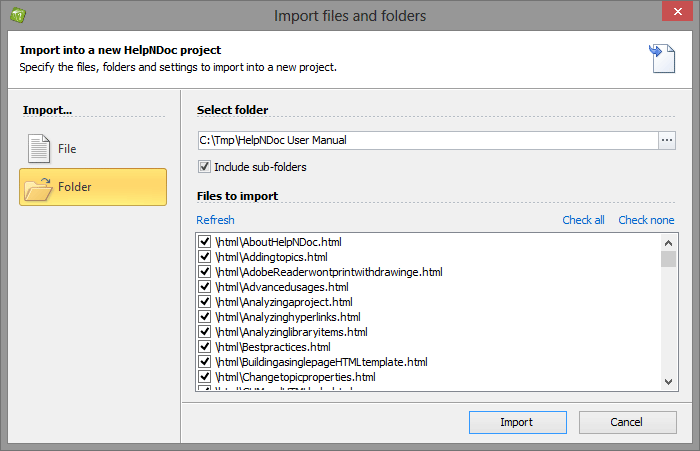Screen dimensions: 700x451
Task: Click the file list scrollbar thumb
Action: pyautogui.click(x=668, y=259)
